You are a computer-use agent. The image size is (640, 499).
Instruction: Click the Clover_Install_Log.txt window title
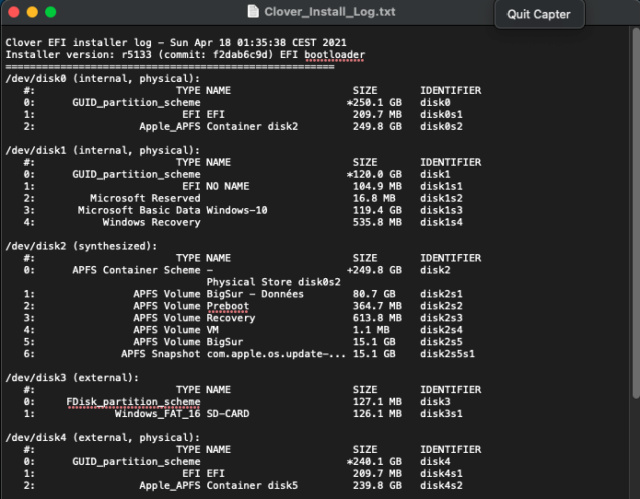click(329, 11)
